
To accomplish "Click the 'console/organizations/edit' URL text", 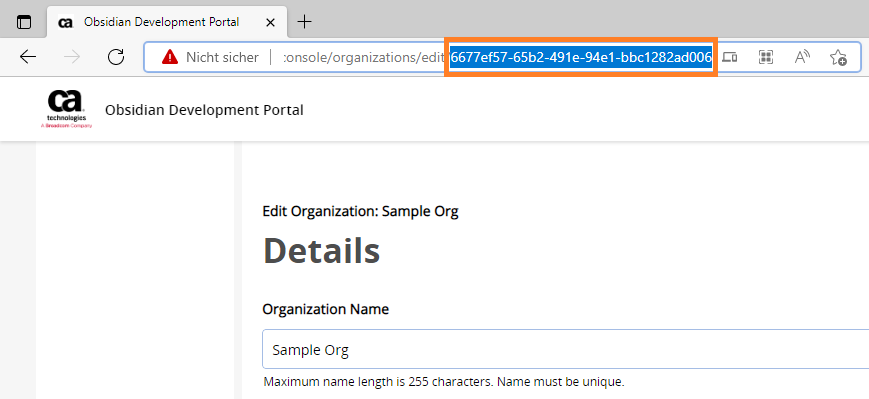I will pos(365,57).
